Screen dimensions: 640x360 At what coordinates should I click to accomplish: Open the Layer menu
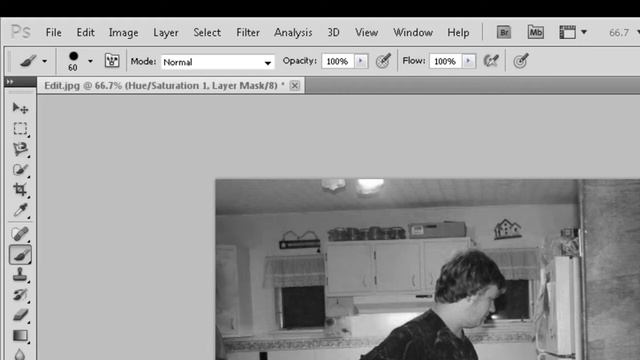(x=166, y=33)
